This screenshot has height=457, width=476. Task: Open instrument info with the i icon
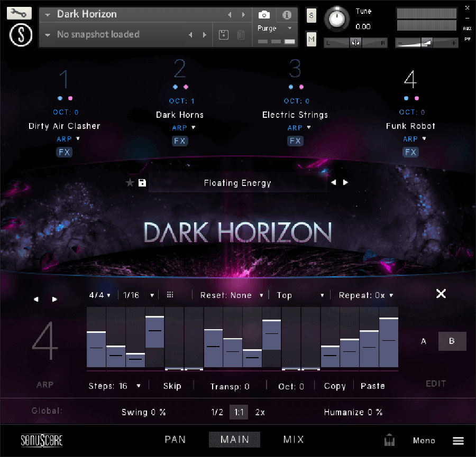(287, 15)
